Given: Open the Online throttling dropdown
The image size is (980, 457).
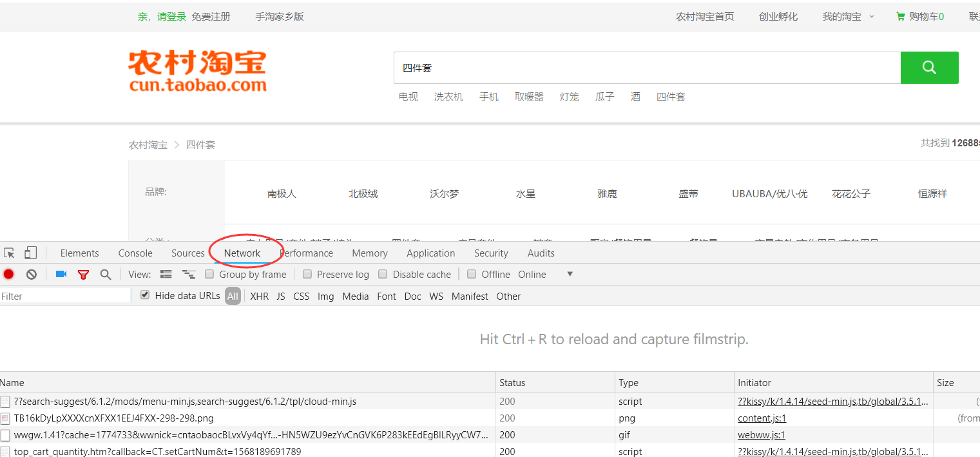Looking at the screenshot, I should (544, 275).
